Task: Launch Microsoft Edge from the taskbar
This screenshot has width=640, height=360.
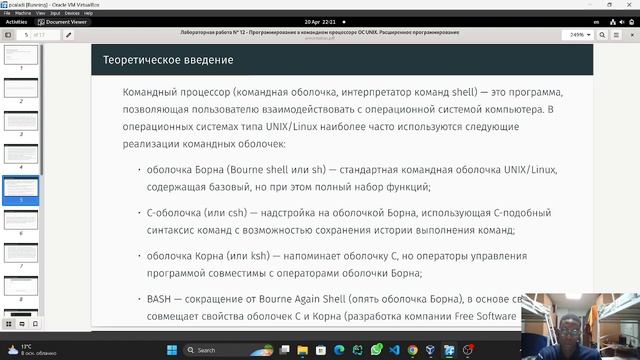Action: (339, 350)
